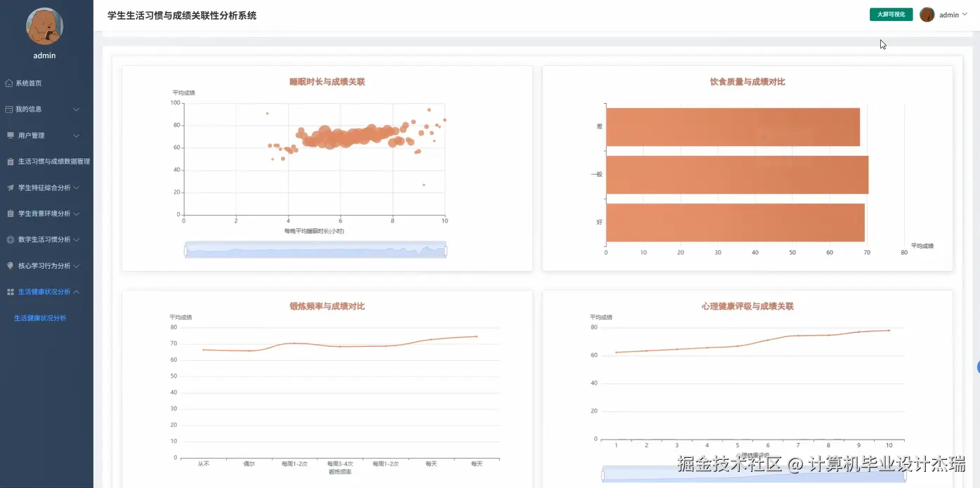Click the 一般 bar in the diet chart
This screenshot has width=980, height=488.
[x=737, y=175]
